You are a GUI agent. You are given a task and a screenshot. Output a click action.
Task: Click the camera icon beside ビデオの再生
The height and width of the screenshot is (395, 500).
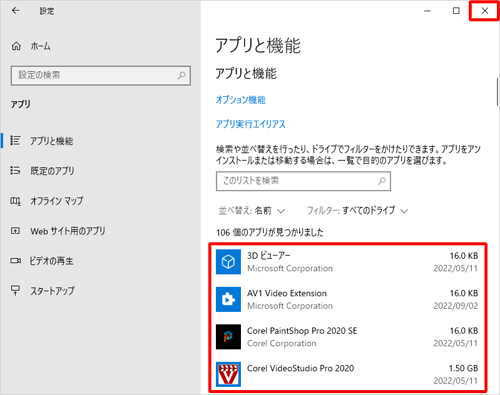15,261
